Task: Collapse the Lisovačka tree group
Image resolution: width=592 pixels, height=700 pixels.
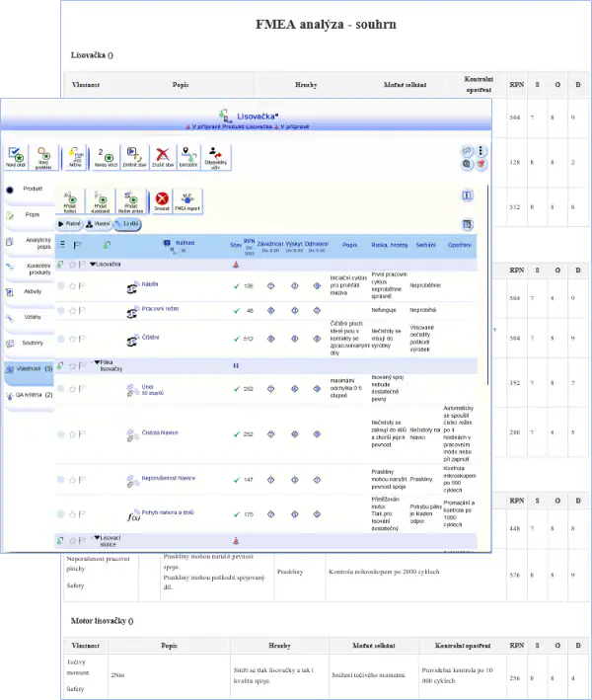Action: [x=92, y=265]
